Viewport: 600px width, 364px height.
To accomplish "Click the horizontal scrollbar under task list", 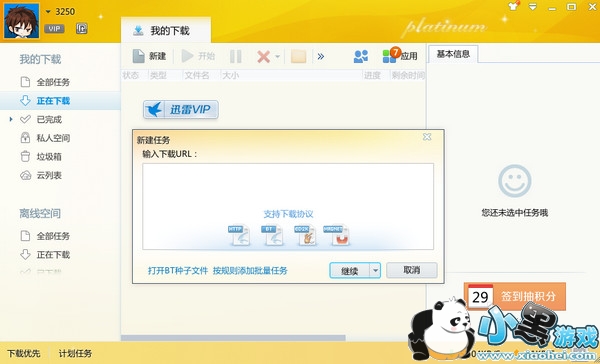I will coord(233,338).
